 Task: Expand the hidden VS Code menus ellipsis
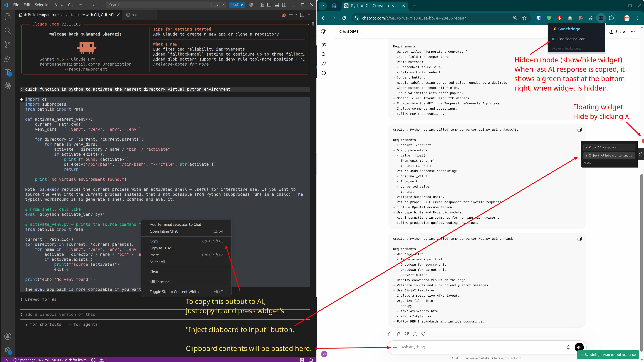click(x=80, y=5)
